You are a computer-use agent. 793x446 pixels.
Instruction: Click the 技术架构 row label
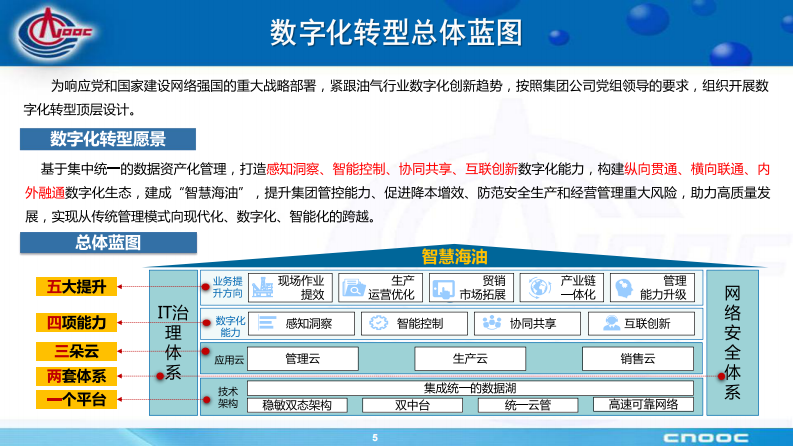228,397
